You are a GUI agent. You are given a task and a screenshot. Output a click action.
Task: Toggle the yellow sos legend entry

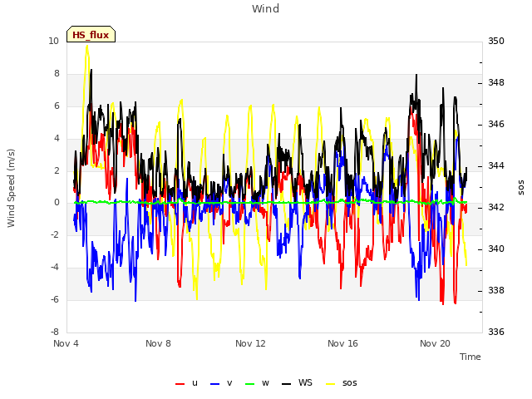(x=342, y=383)
